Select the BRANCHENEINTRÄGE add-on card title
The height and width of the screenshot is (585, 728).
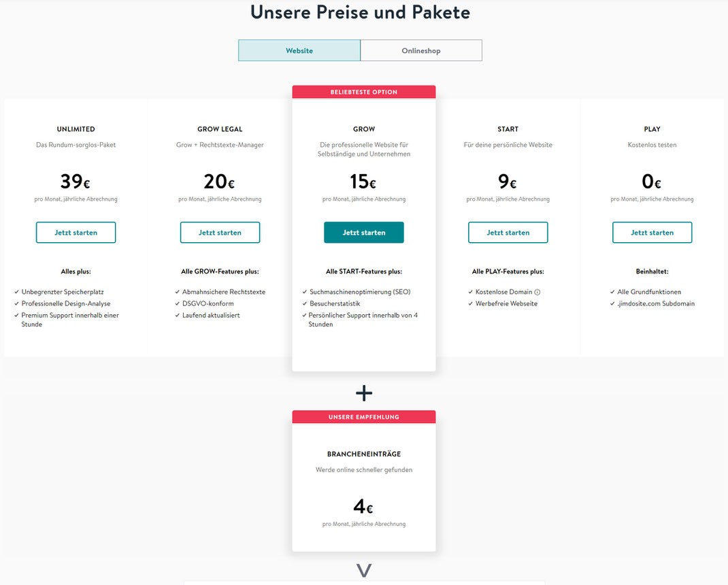[x=364, y=454]
